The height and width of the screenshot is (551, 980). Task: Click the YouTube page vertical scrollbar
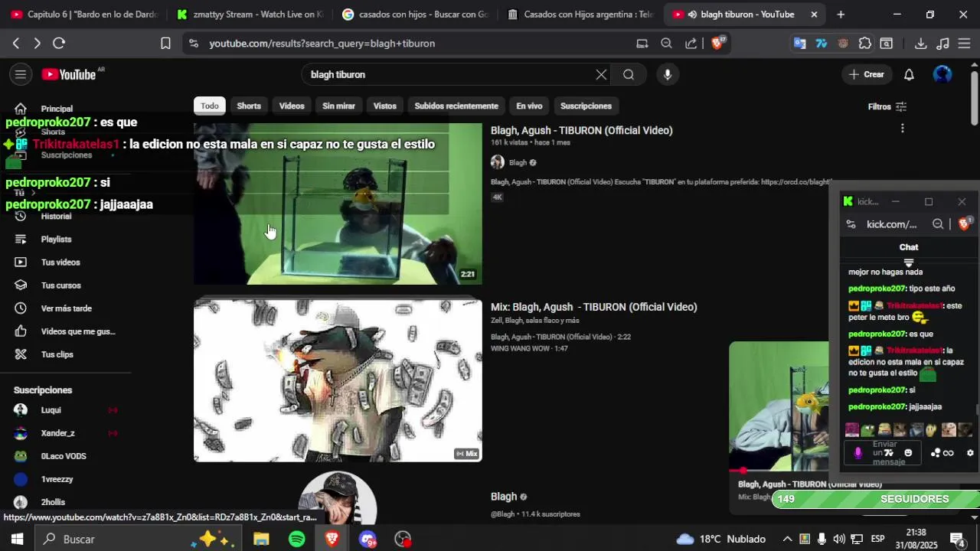click(x=974, y=97)
